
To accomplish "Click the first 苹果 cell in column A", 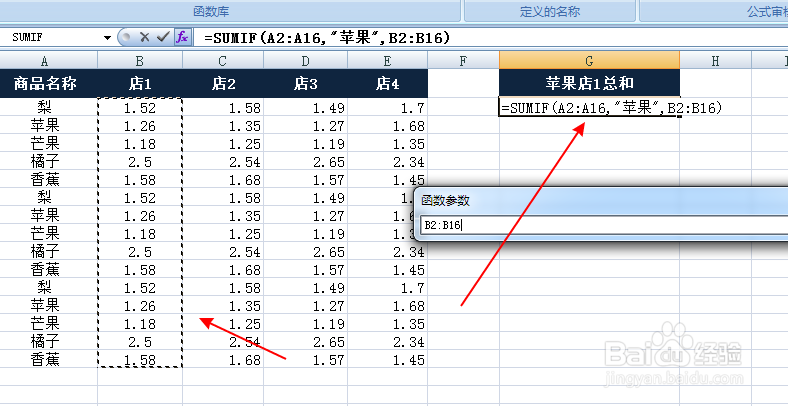I will (x=45, y=126).
